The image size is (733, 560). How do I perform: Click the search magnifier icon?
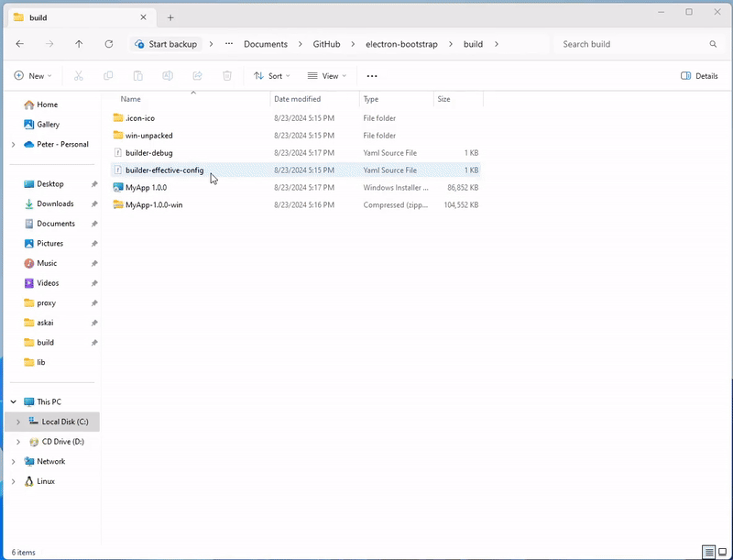click(713, 44)
